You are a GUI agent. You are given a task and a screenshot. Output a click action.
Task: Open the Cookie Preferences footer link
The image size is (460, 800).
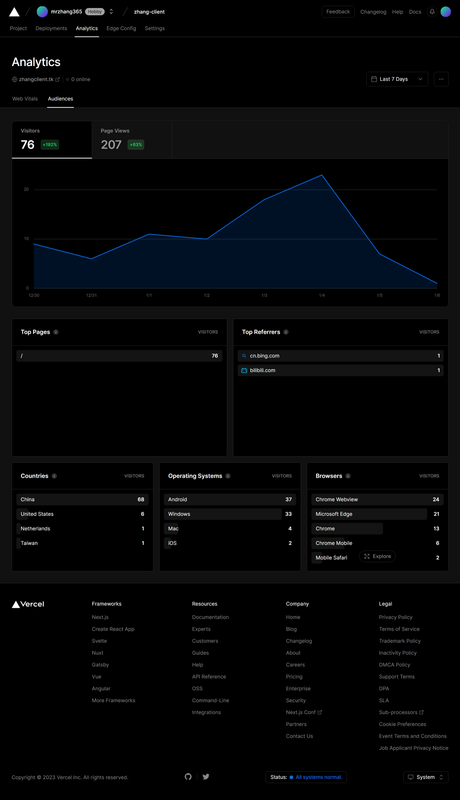pos(402,724)
